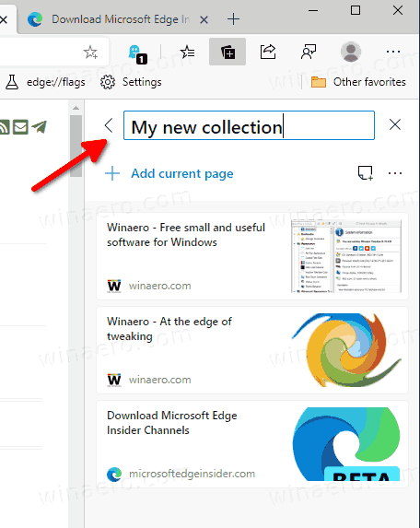Open collection sharing and more options menu

tap(395, 173)
